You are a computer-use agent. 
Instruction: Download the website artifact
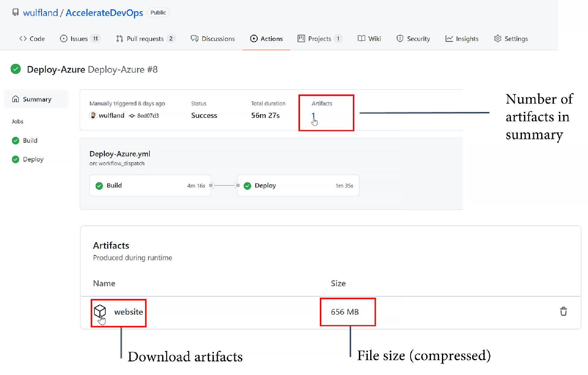pyautogui.click(x=128, y=312)
